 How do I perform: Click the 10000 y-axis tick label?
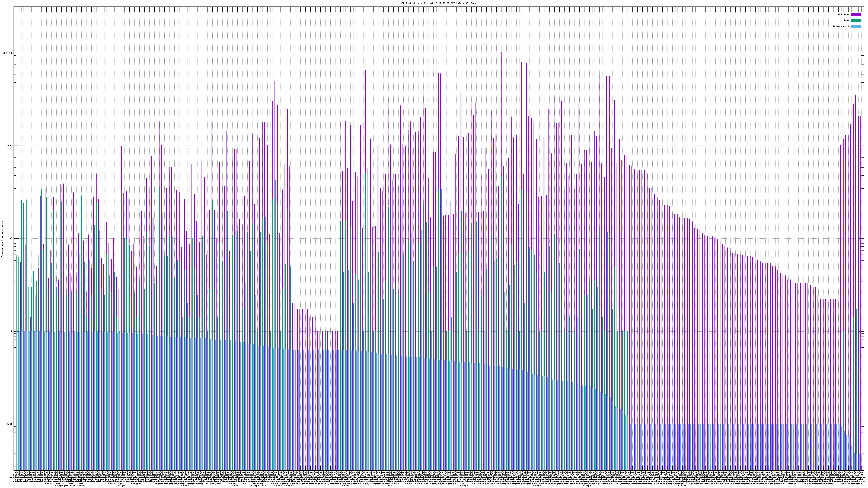(8, 146)
